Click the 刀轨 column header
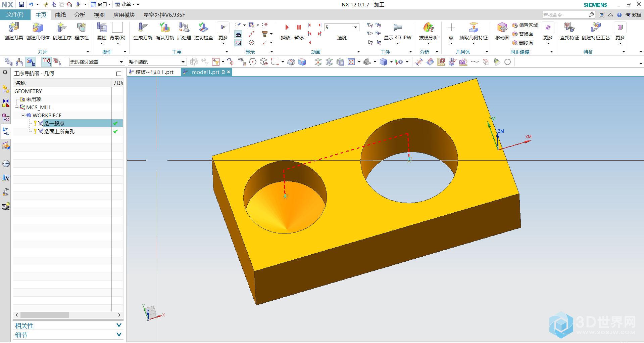This screenshot has height=343, width=644. point(118,83)
